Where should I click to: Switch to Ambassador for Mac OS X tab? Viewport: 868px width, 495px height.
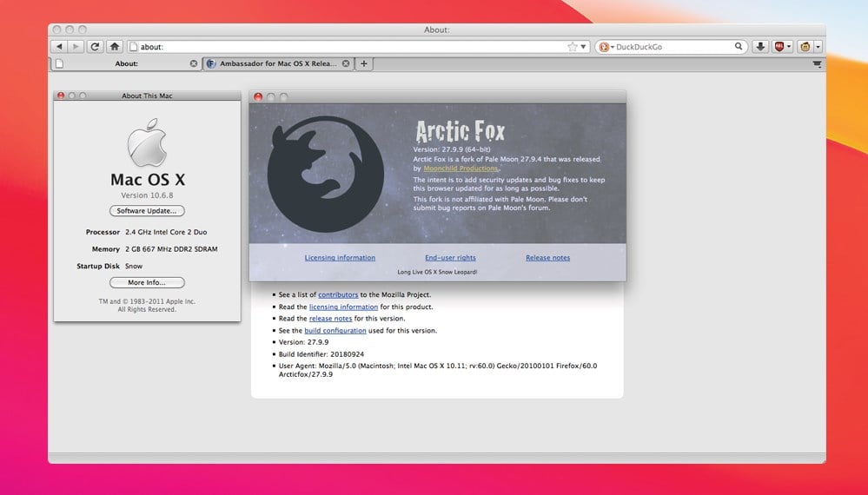coord(278,63)
